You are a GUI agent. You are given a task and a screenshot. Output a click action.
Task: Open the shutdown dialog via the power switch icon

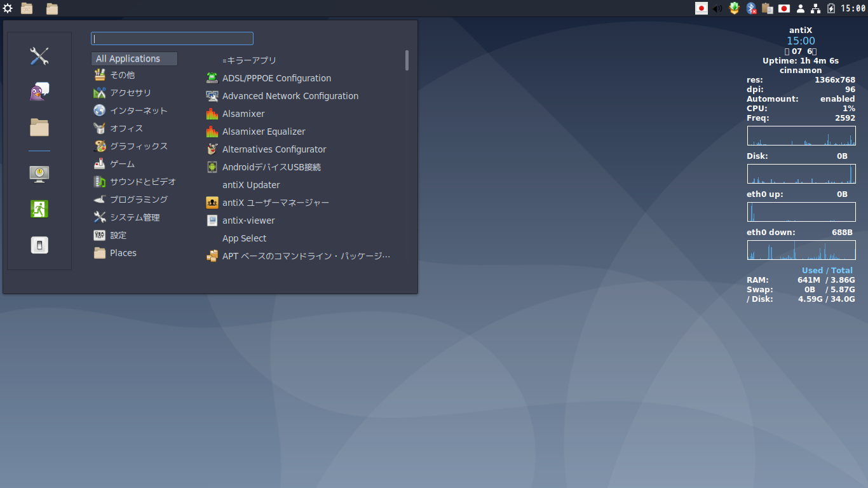pos(39,245)
